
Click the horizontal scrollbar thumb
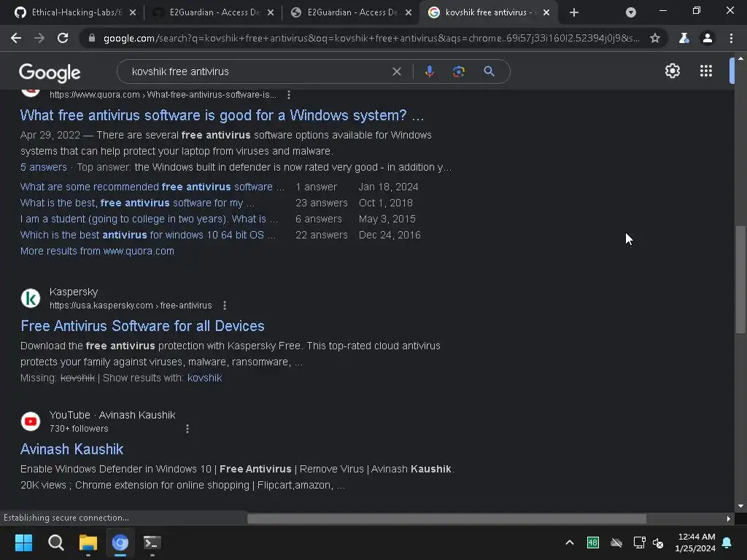coord(447,518)
